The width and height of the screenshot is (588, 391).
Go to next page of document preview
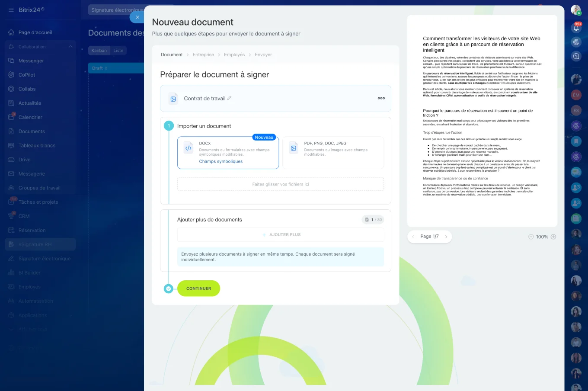446,237
